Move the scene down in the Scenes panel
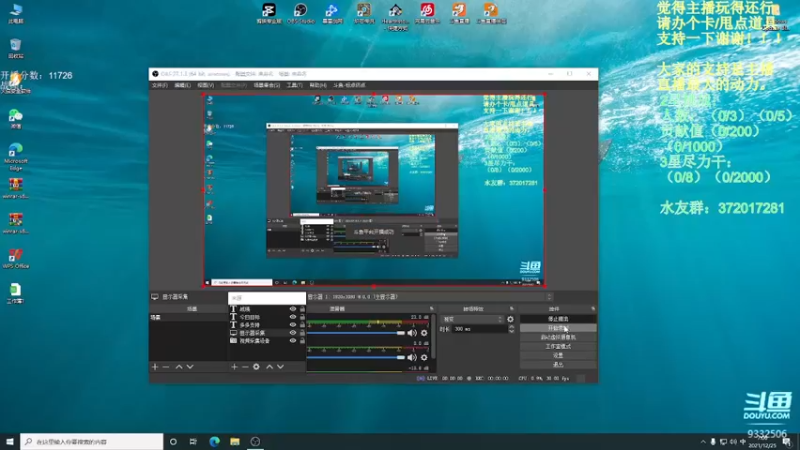 190,367
